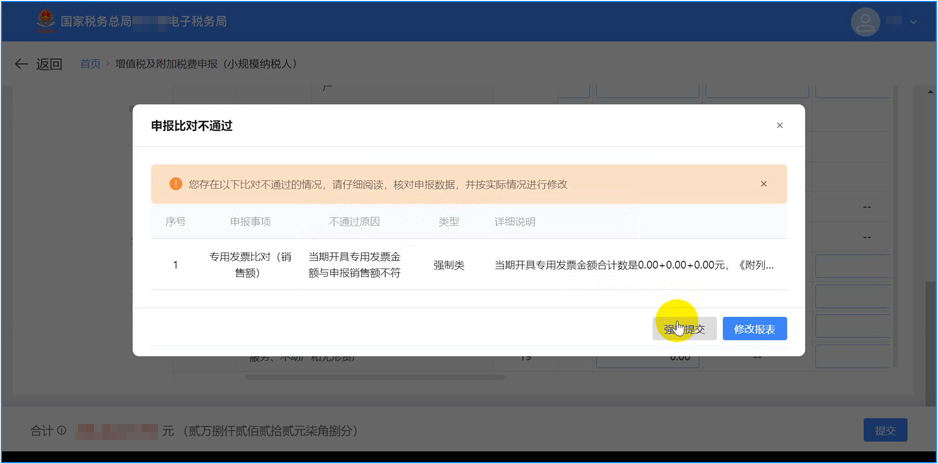Dismiss the orange warning alert banner
The width and height of the screenshot is (938, 464).
pyautogui.click(x=764, y=184)
